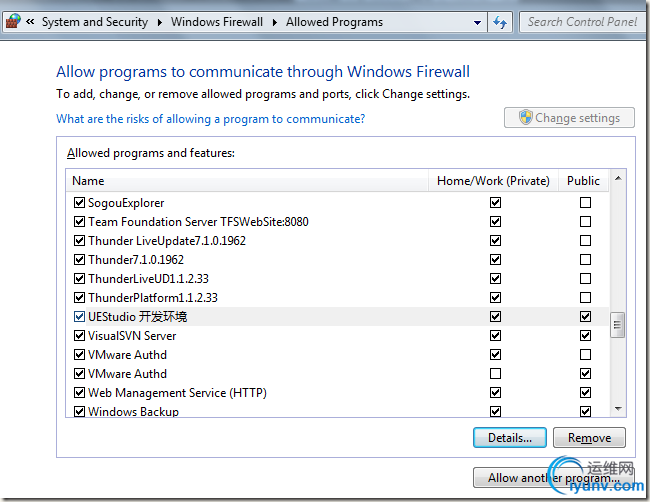
Task: Uncheck the SogouExplorer name checkbox
Action: (x=79, y=203)
